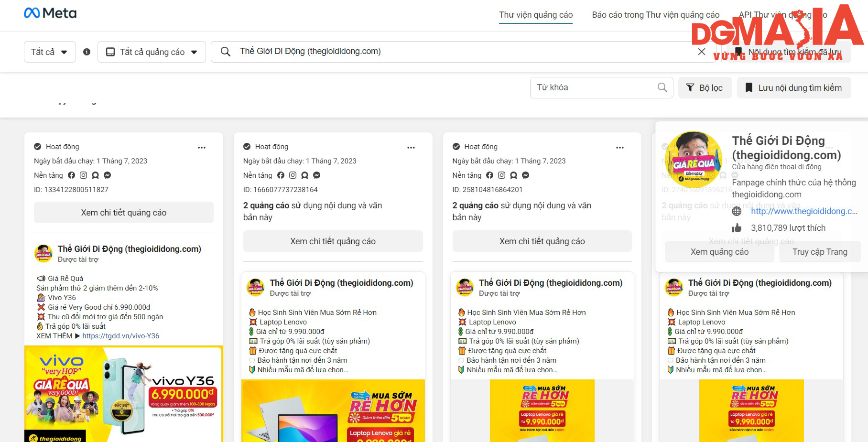Screen dimensions: 868x442
Task: Click advertiser name on the Vivo Y36 ad
Action: pos(130,249)
